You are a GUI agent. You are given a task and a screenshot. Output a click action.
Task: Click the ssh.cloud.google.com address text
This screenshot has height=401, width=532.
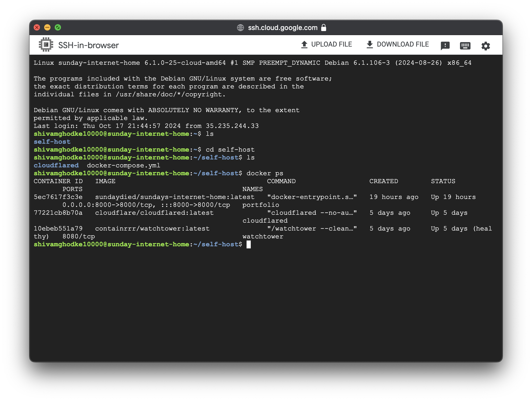tap(283, 28)
